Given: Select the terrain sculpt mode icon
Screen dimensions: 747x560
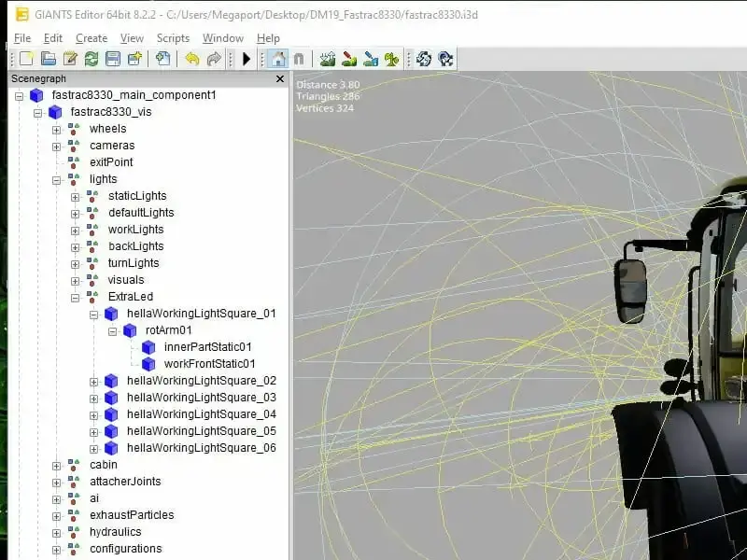Looking at the screenshot, I should (328, 59).
